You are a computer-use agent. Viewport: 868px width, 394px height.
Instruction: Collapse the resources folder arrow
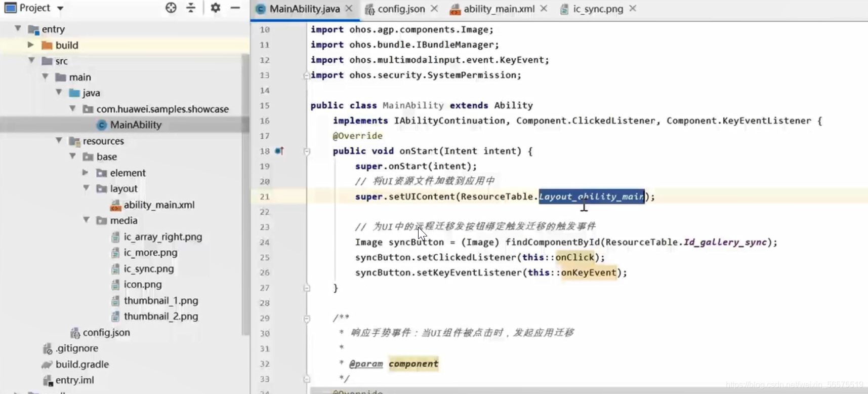coord(59,140)
